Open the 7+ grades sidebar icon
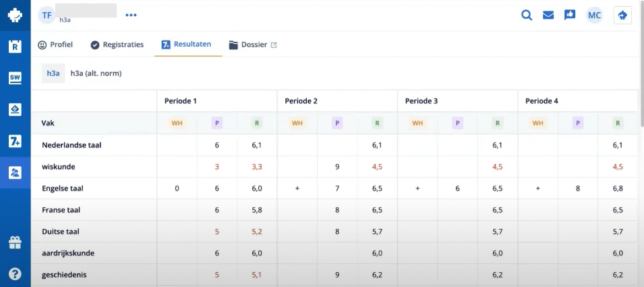644x287 pixels. [16, 141]
